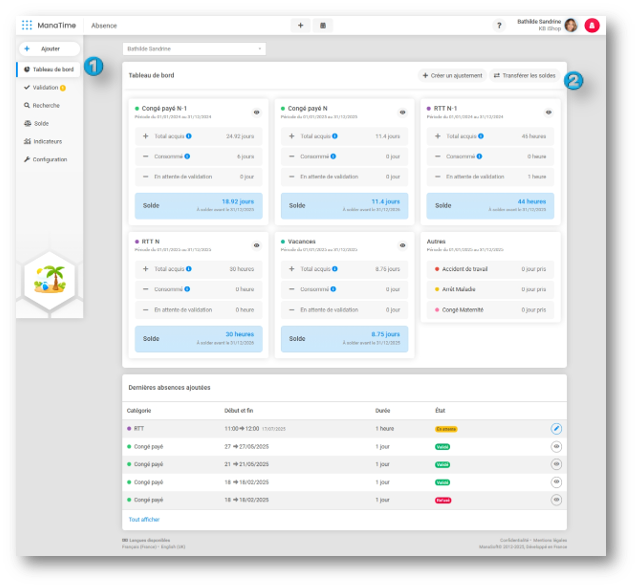Expand Total acquis plus in Vacances card
The height and width of the screenshot is (587, 637).
291,269
